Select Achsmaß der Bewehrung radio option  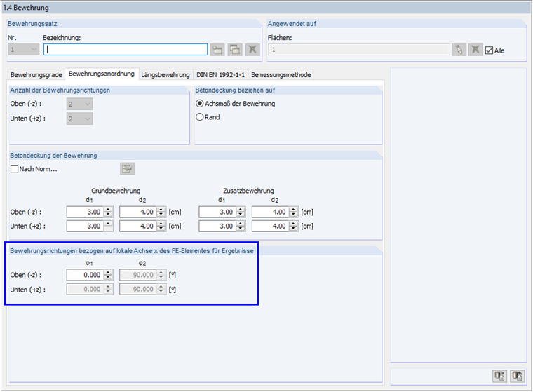[200, 103]
